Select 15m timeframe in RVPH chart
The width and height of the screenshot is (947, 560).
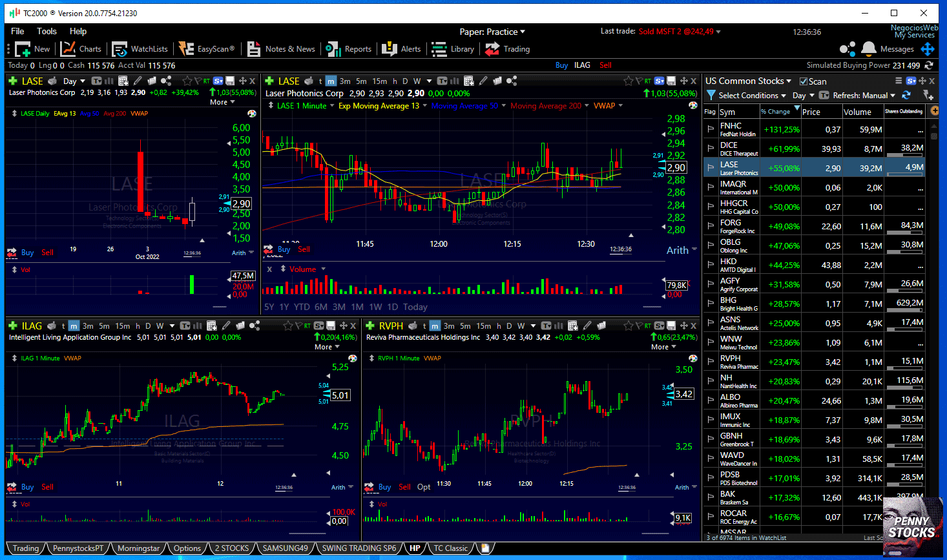coord(483,326)
